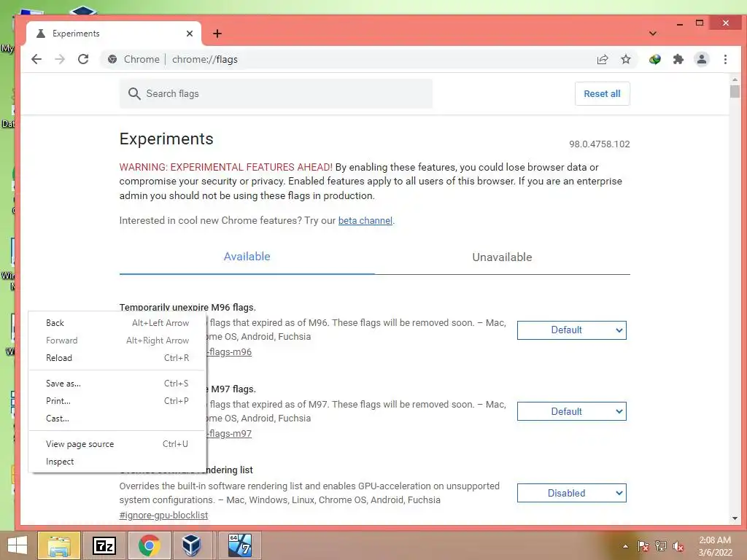747x560 pixels.
Task: Open Chrome's three-dot menu
Action: click(725, 59)
